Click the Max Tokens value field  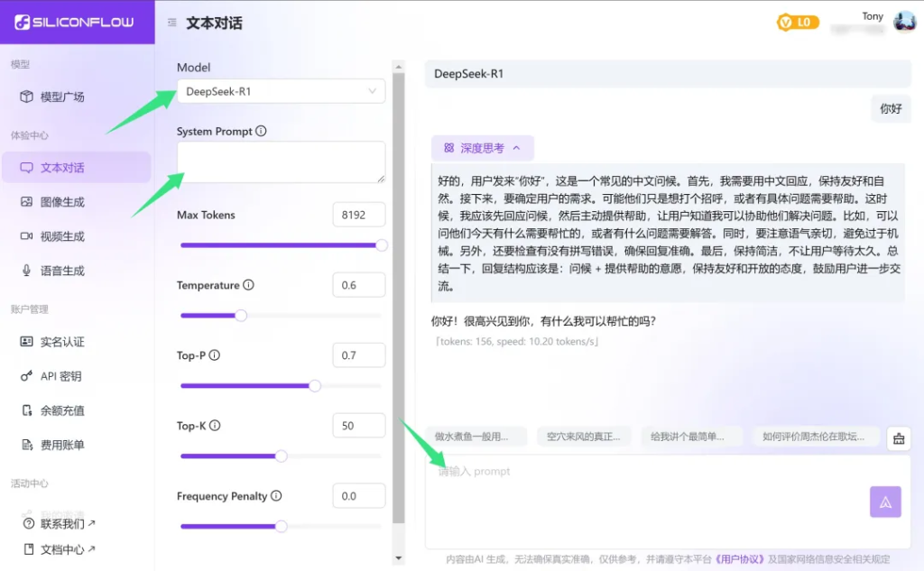[x=359, y=215]
